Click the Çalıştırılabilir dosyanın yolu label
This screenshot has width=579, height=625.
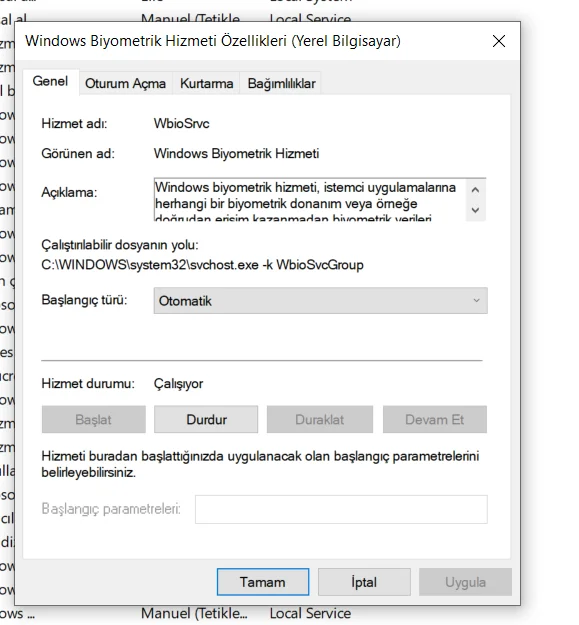click(x=120, y=245)
